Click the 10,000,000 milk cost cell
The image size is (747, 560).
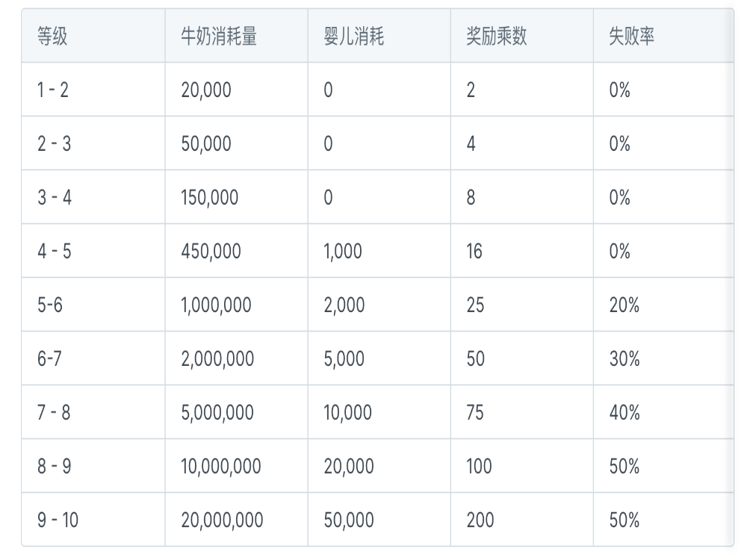(x=236, y=466)
